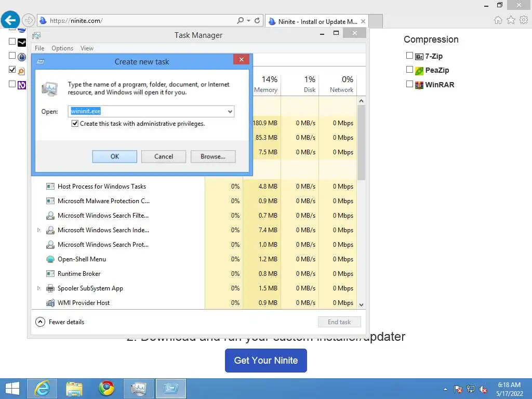
Task: Click the process list scroll-up arrow
Action: click(x=362, y=101)
